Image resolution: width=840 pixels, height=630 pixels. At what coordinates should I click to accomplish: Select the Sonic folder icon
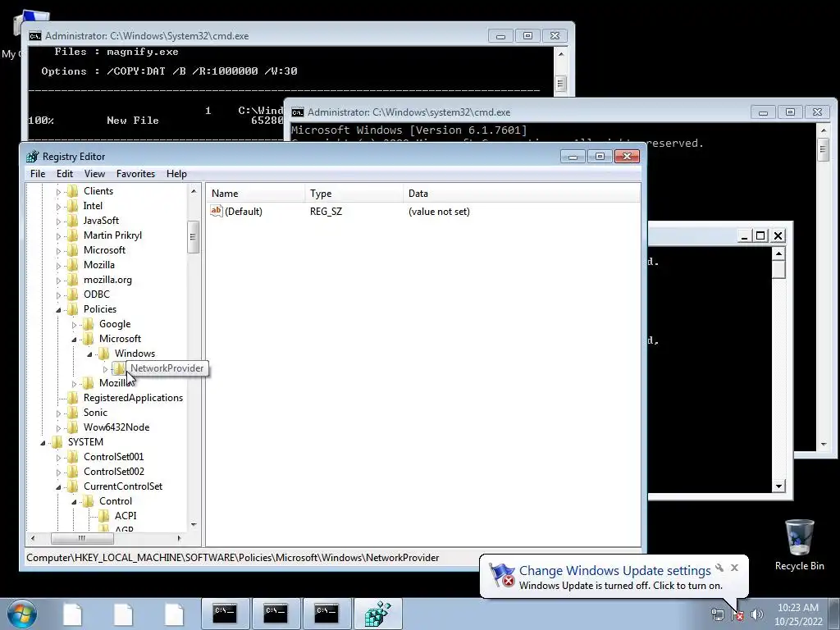pyautogui.click(x=72, y=413)
